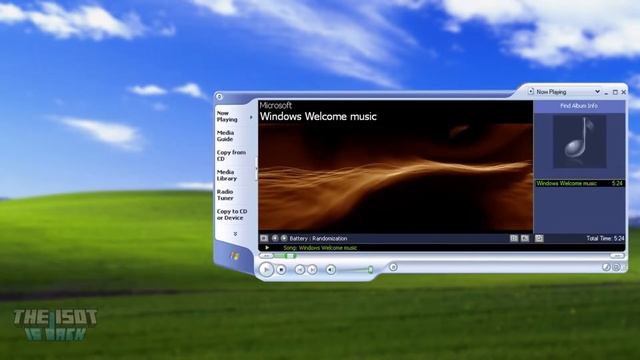The image size is (640, 360).
Task: Click the view full screen icon
Action: 539,238
